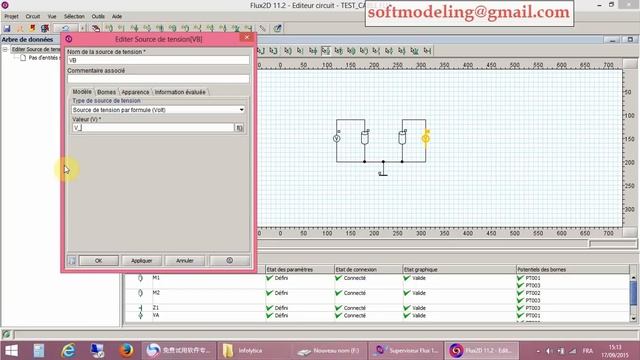The height and width of the screenshot is (360, 640).
Task: Click the Commentaire associé field
Action: [x=158, y=79]
